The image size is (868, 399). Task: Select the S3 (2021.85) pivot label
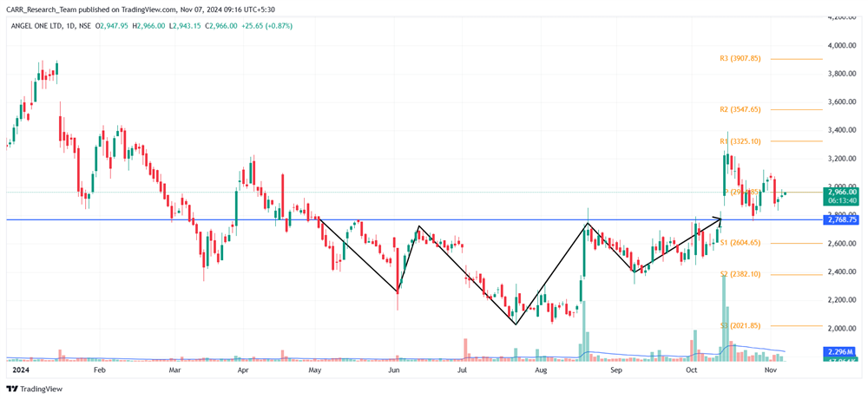[740, 325]
